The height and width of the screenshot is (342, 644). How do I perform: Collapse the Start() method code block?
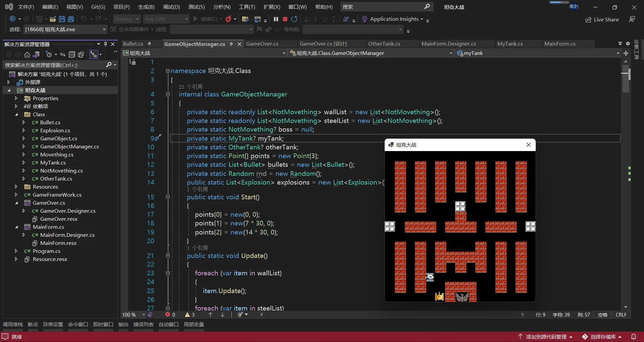click(x=168, y=197)
